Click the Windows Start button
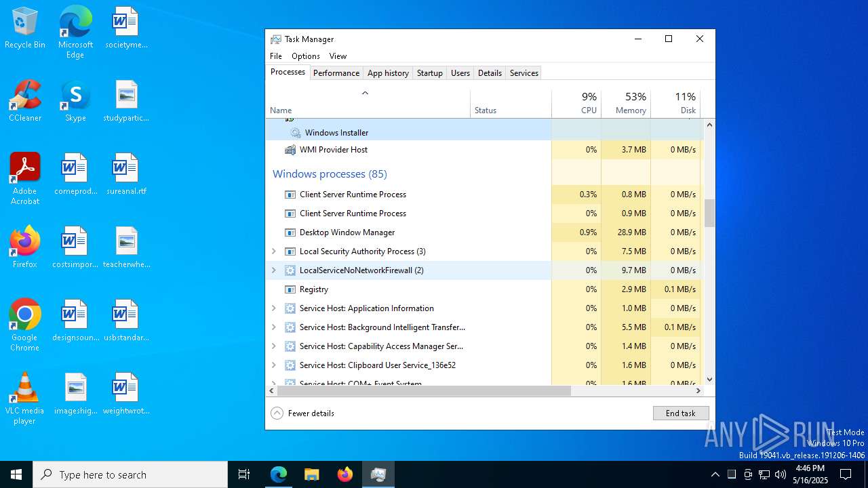Viewport: 868px width, 488px height. click(x=16, y=474)
